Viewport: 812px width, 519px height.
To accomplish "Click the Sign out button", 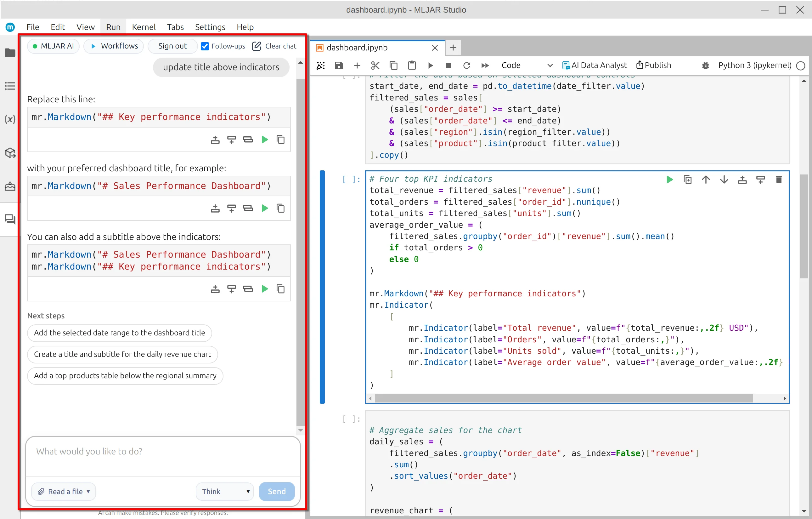I will (x=172, y=46).
